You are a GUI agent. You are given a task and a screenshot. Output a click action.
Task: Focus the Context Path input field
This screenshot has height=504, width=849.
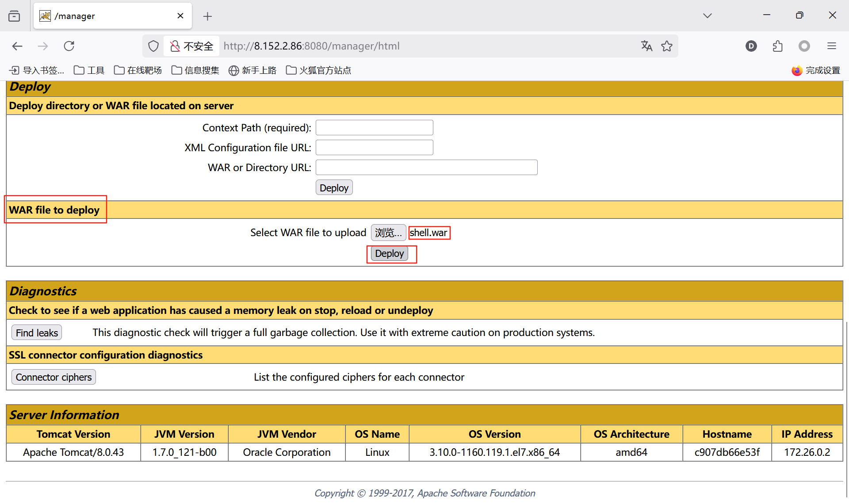375,128
